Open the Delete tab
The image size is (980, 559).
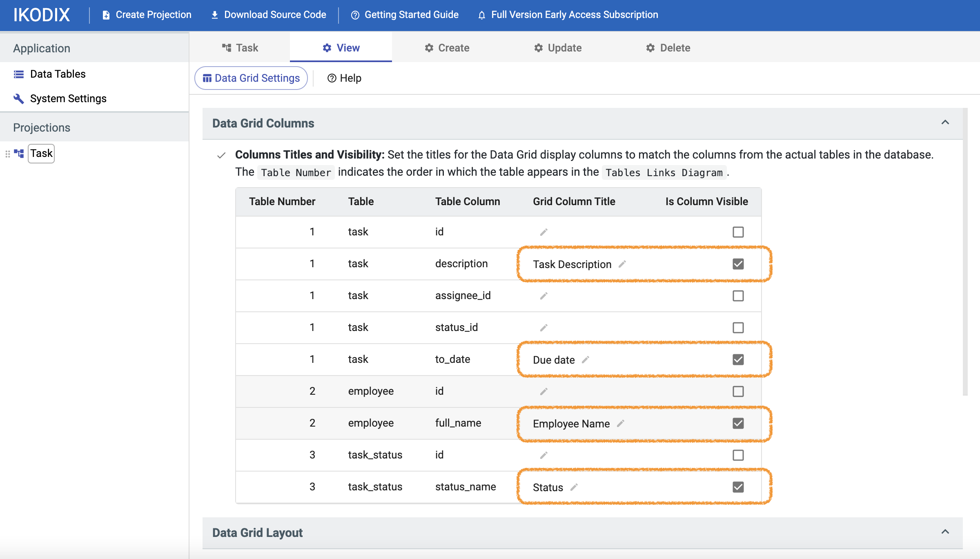(668, 47)
